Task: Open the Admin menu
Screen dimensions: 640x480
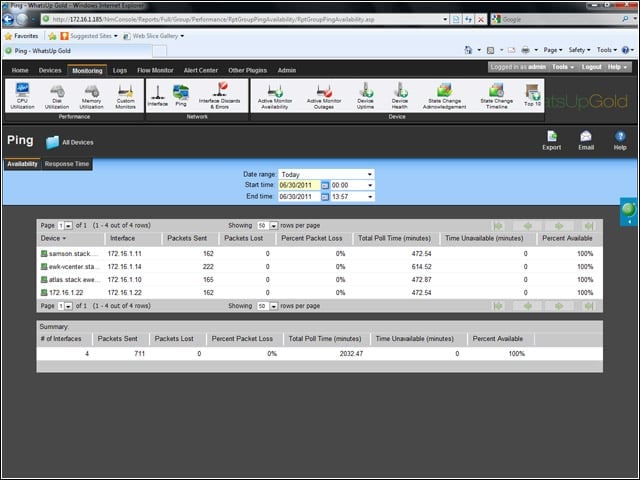Action: tap(287, 70)
